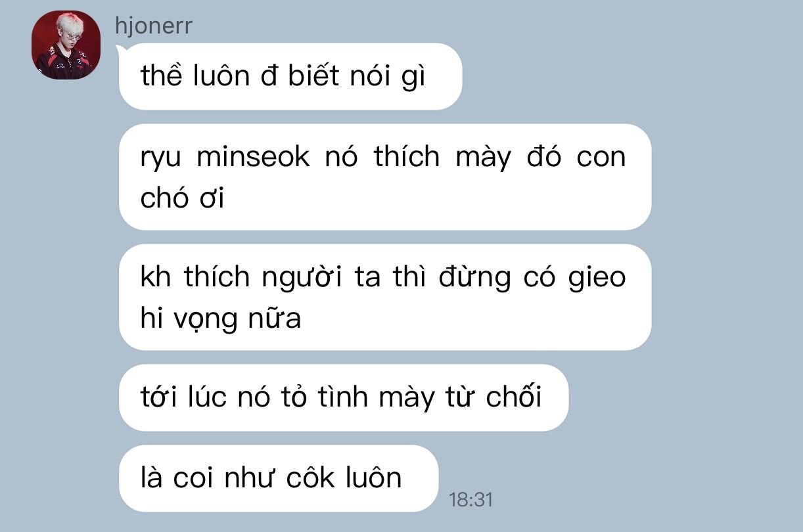Select the message "tới lúc nó tỏ tình mày từ chối"
The image size is (803, 532).
344,398
